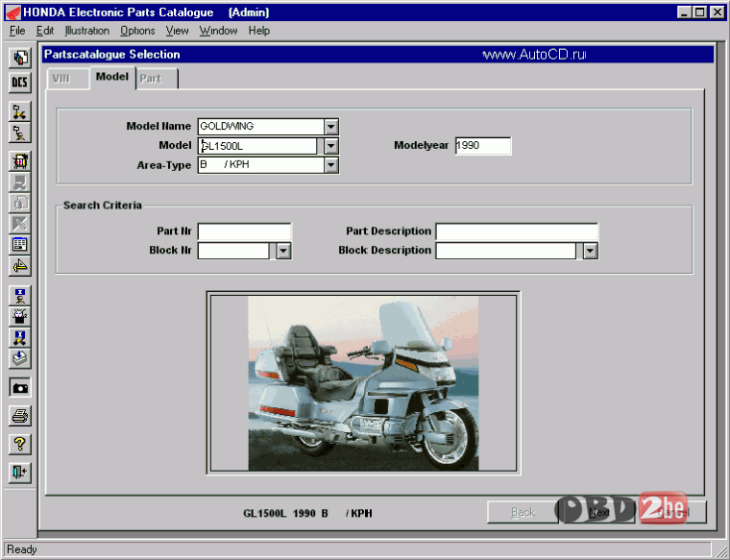Open the View menu
730x560 pixels.
pyautogui.click(x=177, y=31)
